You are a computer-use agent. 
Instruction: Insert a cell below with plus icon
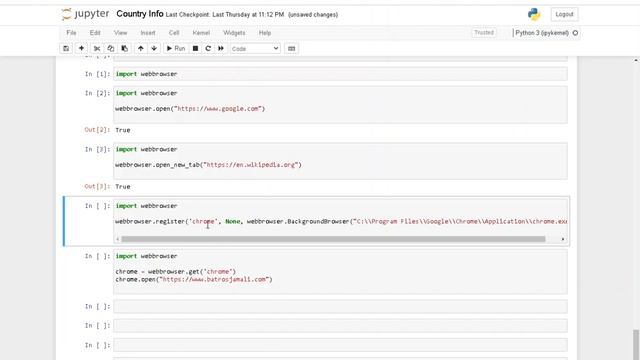(81, 49)
